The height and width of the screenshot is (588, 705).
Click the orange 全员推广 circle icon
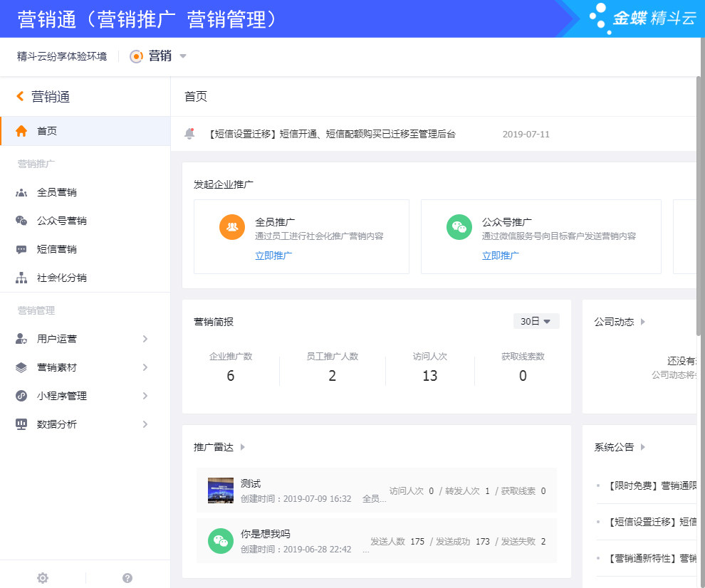click(232, 227)
